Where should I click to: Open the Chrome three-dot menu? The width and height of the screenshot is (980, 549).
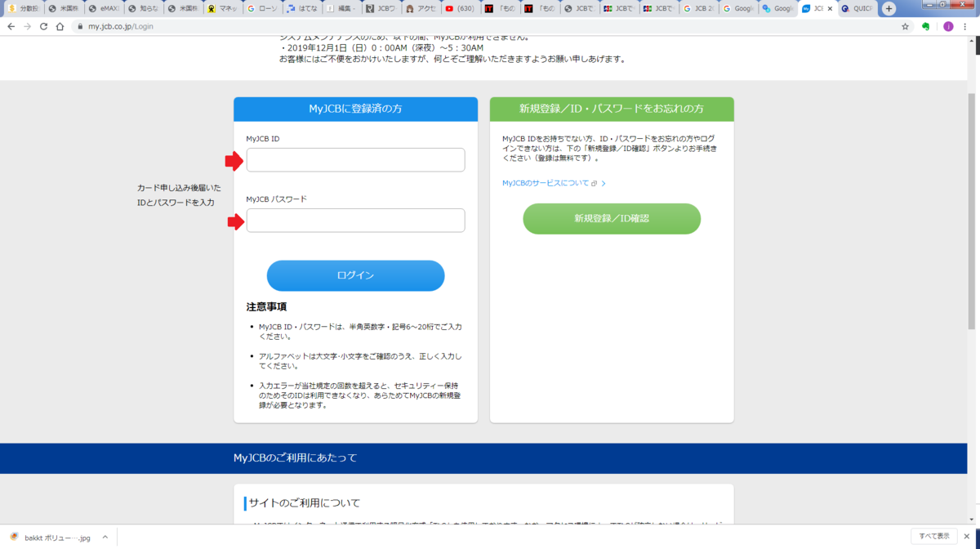[x=966, y=26]
